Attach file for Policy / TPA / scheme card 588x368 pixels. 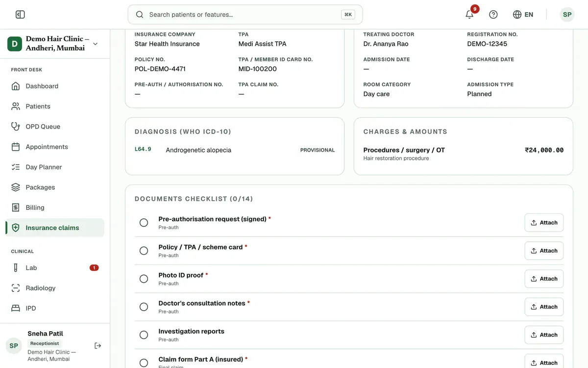pos(544,251)
